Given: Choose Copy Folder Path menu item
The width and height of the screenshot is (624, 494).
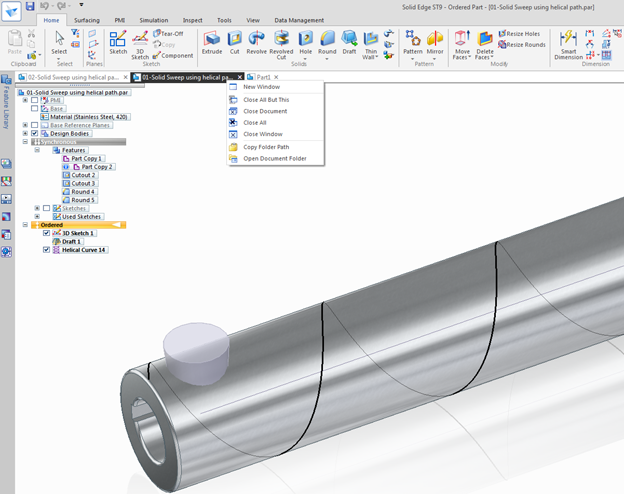Looking at the screenshot, I should [x=275, y=147].
